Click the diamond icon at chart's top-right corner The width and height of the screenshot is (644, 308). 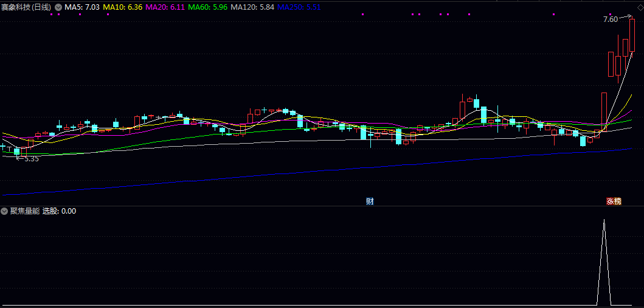(640, 7)
